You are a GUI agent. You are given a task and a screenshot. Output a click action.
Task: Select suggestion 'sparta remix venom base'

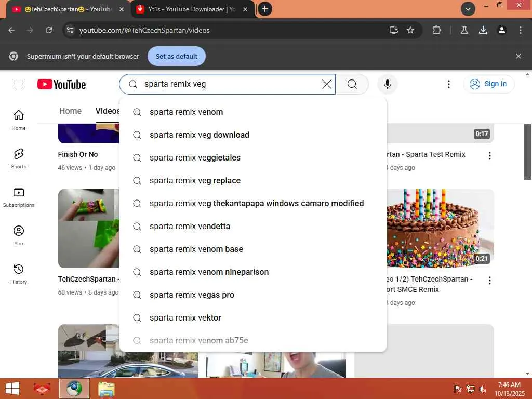pos(253,249)
